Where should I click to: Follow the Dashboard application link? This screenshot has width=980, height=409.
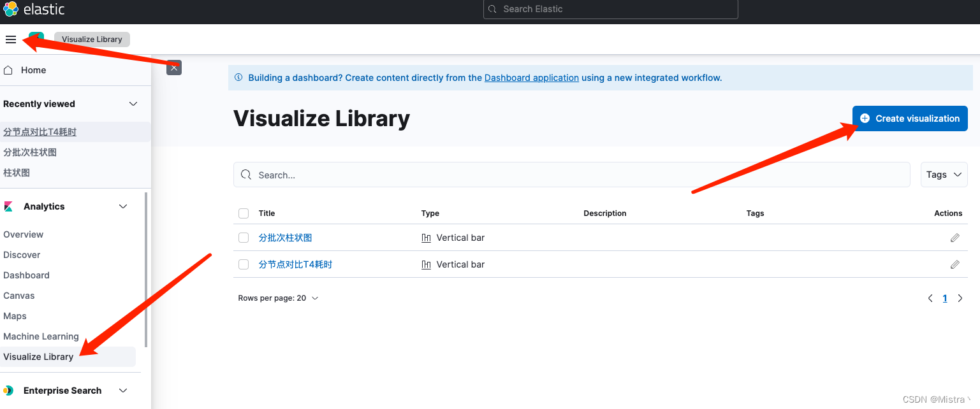click(532, 78)
